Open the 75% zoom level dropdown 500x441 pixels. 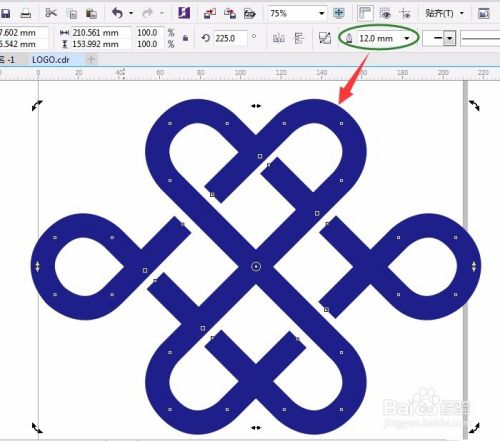321,13
